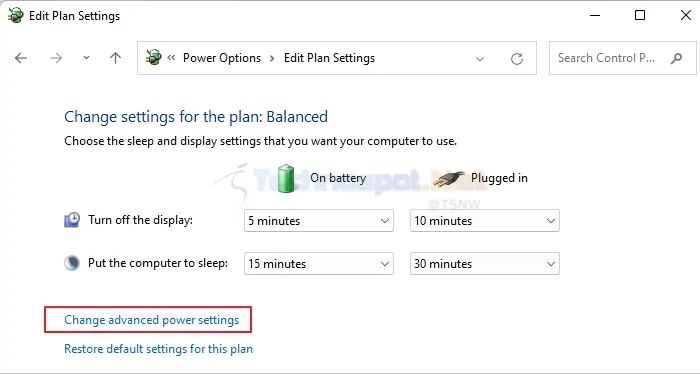Open Change advanced power settings link
Viewport: 700px width, 376px height.
click(x=152, y=320)
